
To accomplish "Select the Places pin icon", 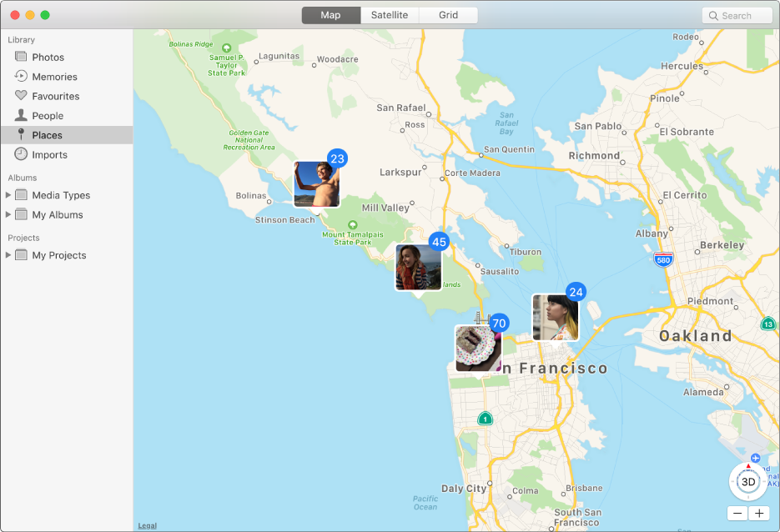I will point(22,134).
